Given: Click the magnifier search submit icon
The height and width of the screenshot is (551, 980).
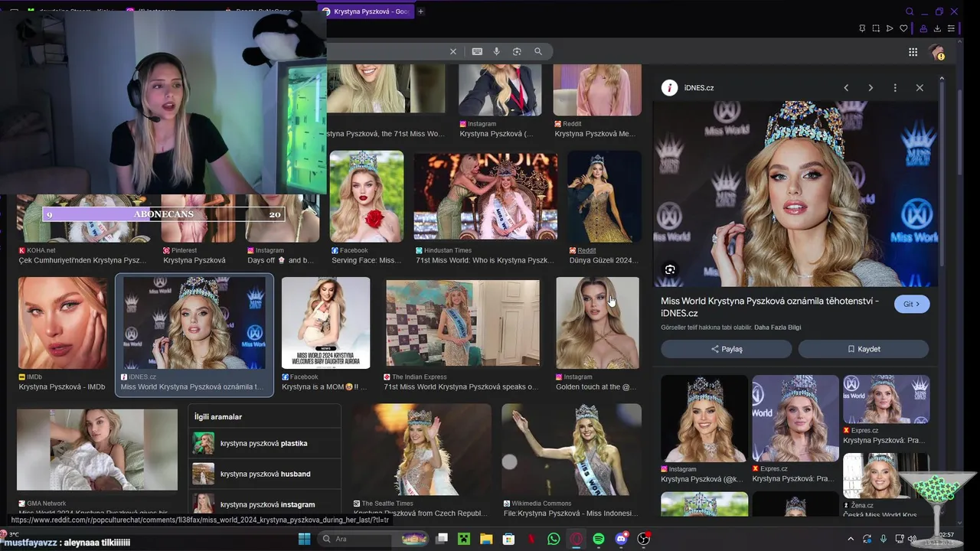Looking at the screenshot, I should click(x=538, y=51).
